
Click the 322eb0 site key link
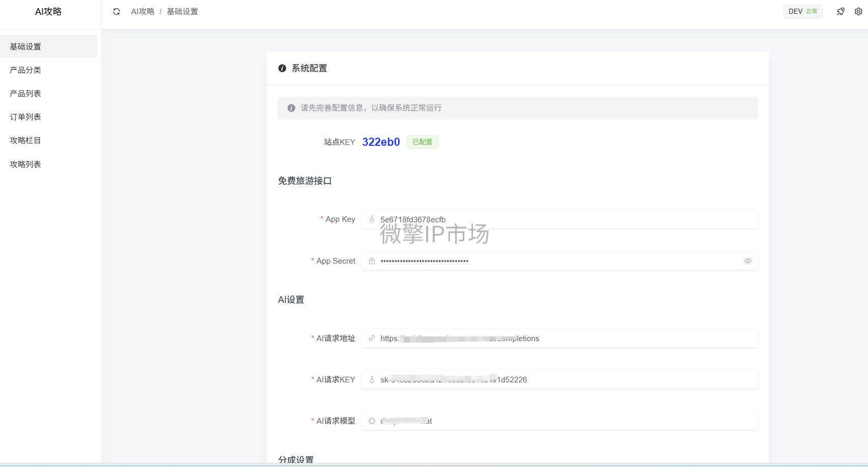click(x=381, y=142)
